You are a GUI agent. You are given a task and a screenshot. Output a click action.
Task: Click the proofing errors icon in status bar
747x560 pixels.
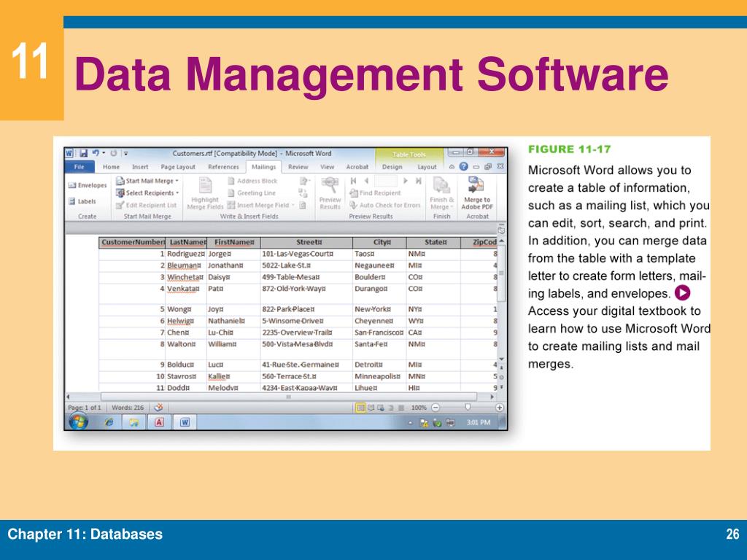pyautogui.click(x=158, y=408)
